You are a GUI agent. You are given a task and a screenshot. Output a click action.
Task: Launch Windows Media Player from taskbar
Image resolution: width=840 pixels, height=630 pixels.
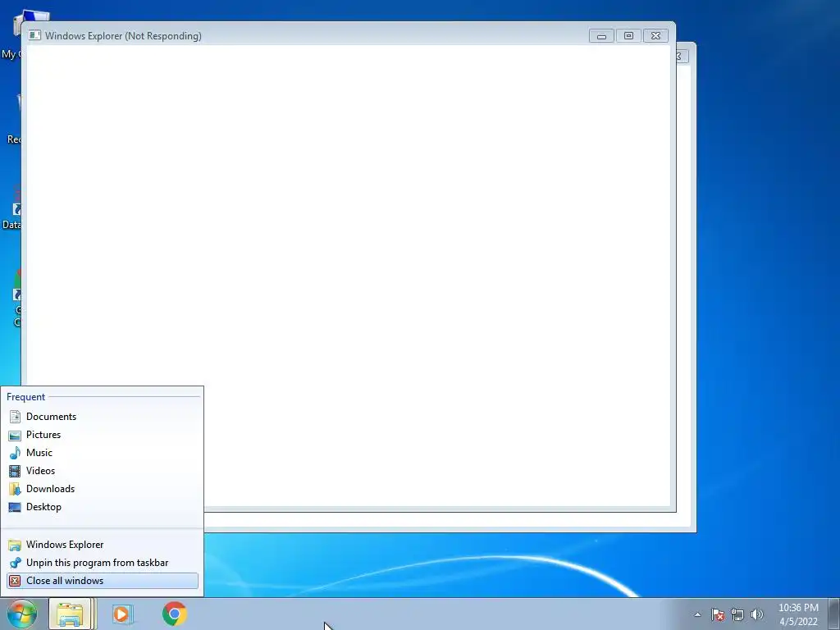point(122,614)
